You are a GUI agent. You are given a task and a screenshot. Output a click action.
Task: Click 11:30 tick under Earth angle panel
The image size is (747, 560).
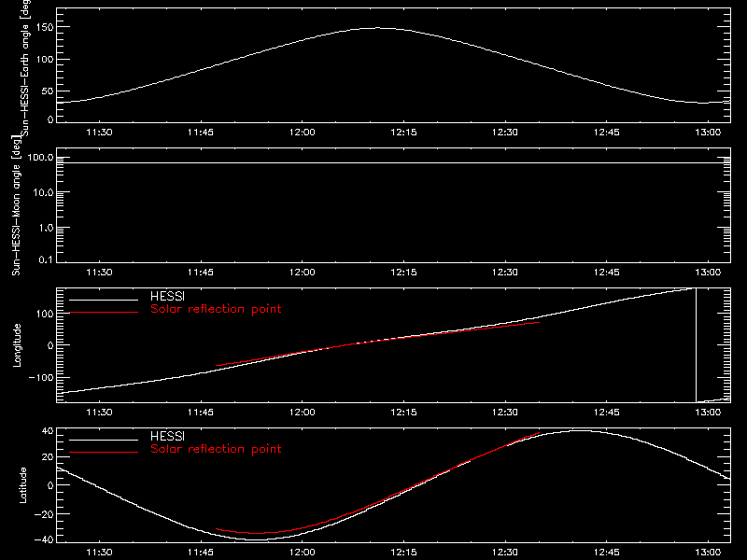[99, 133]
